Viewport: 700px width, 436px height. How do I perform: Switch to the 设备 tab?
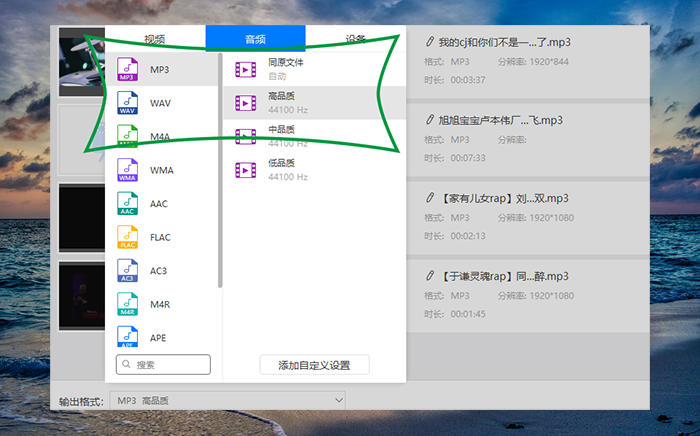click(x=356, y=39)
